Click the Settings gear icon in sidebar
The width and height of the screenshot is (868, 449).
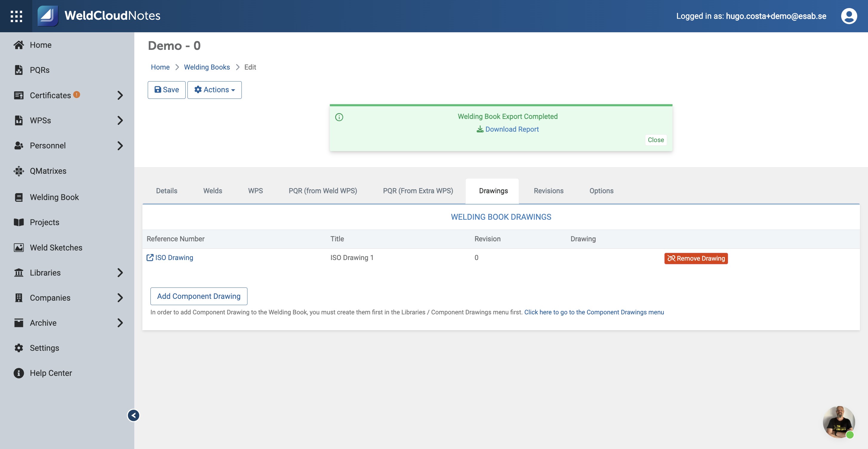(19, 348)
